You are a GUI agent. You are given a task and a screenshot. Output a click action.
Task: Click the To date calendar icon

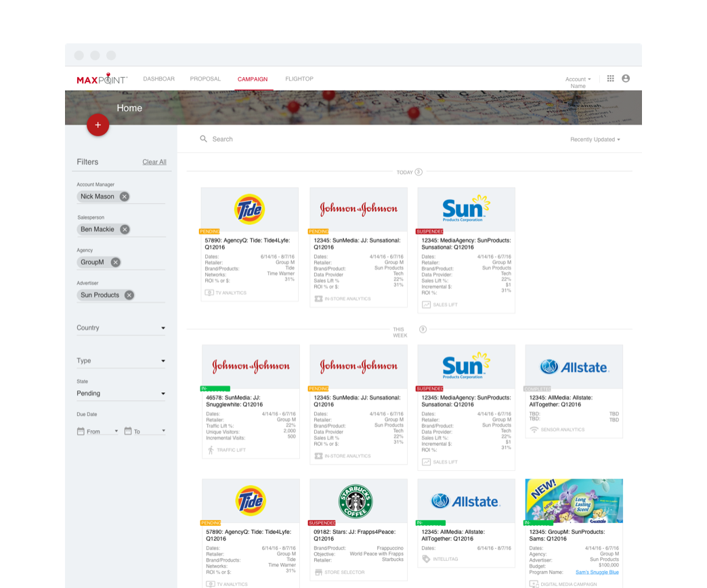[x=127, y=431]
